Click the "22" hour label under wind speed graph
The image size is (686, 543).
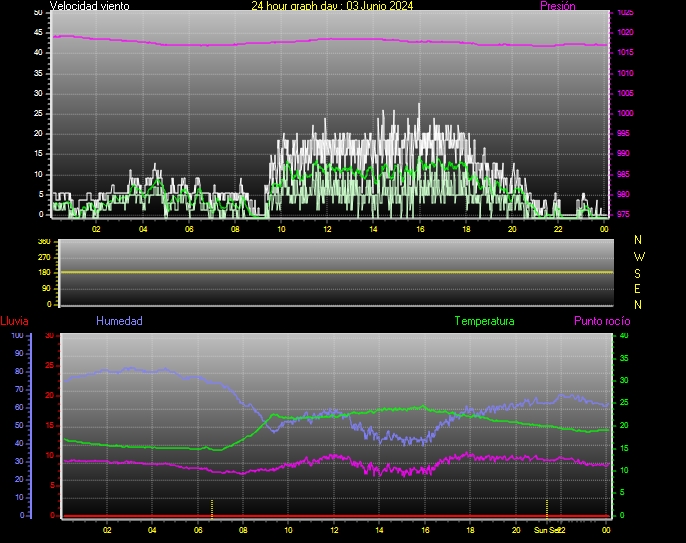558,229
